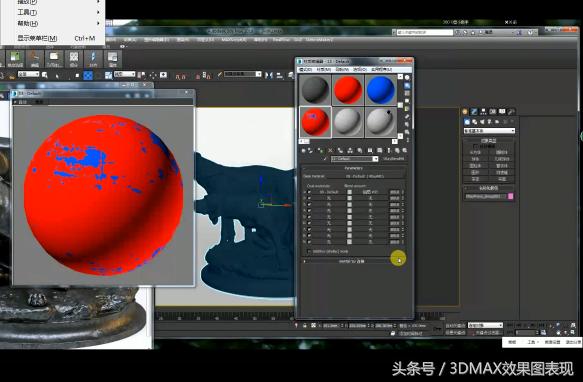Click Base material slot button
Image resolution: width=583 pixels, height=382 pixels.
(x=365, y=176)
